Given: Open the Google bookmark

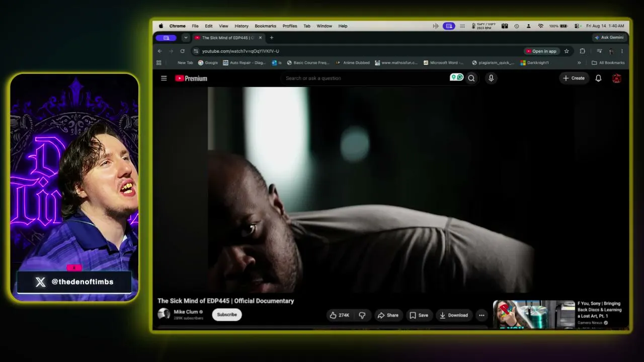Looking at the screenshot, I should point(208,63).
